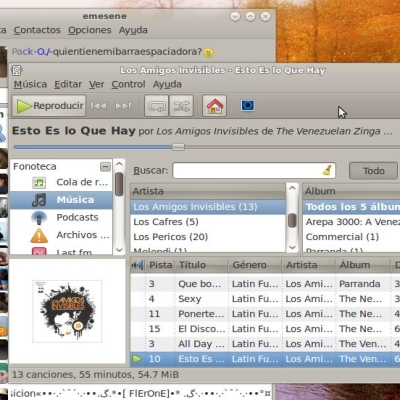Open the Rhythmbox Ayuda menu
Viewport: 400px width, 400px height.
click(167, 84)
